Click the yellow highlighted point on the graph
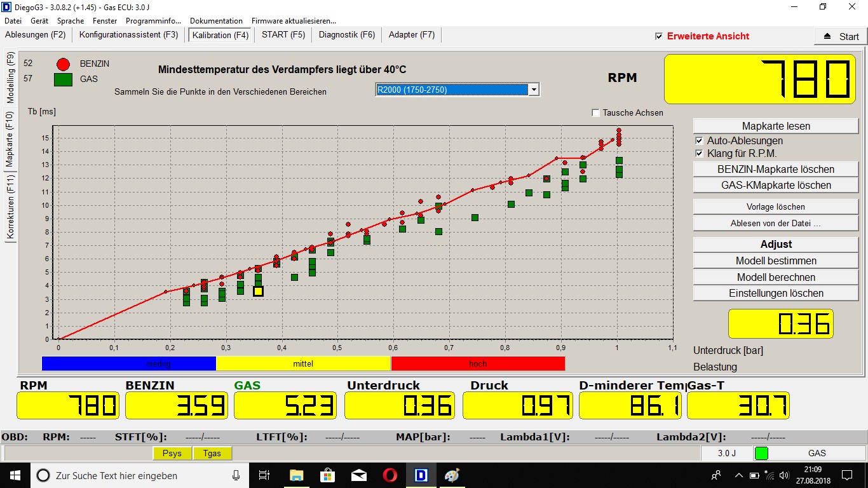868x488 pixels. click(x=258, y=291)
